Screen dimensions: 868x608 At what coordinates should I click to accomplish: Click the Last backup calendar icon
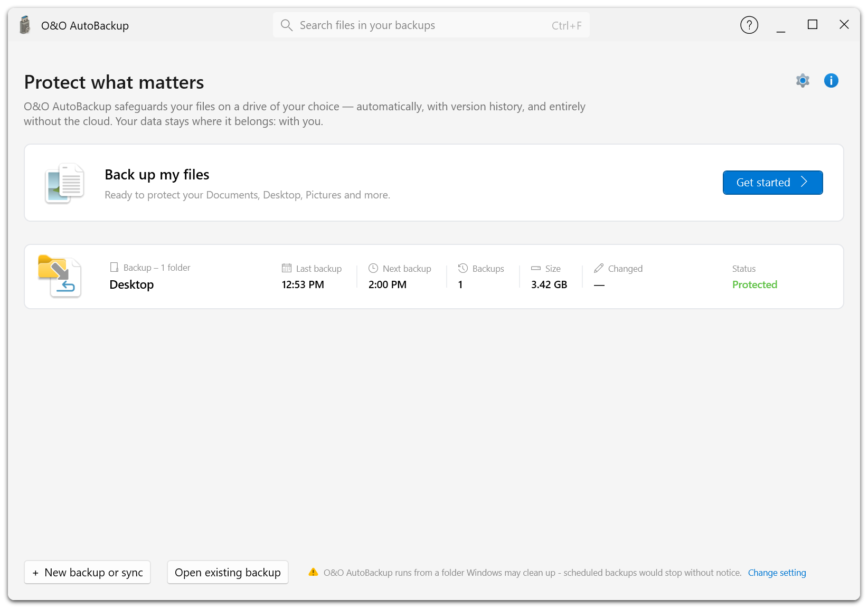(x=287, y=268)
